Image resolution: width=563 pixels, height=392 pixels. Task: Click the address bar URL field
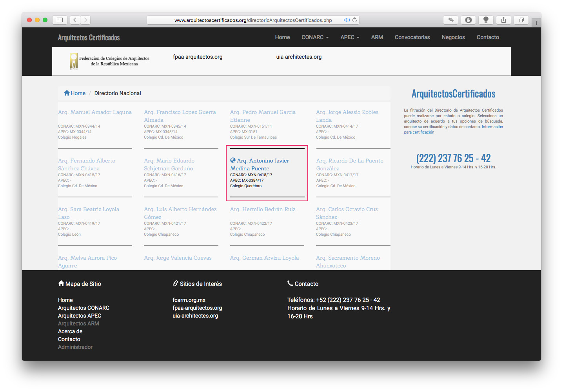pos(253,20)
